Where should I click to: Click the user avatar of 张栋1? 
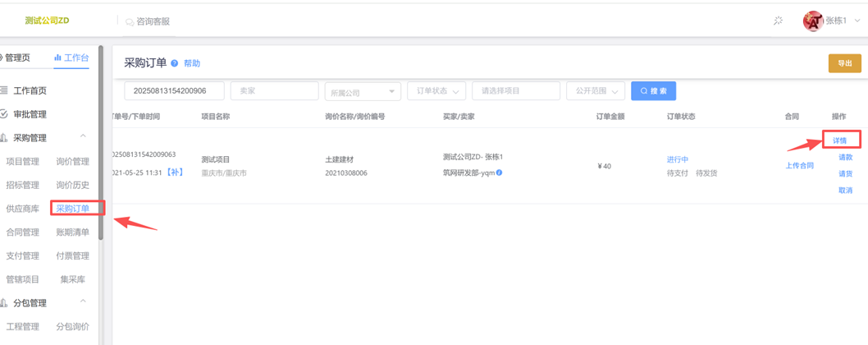coord(812,21)
